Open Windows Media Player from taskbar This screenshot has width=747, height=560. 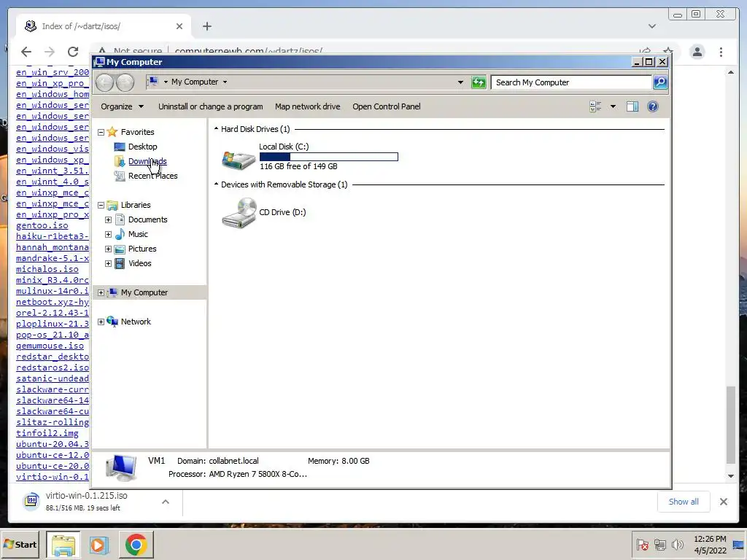99,544
